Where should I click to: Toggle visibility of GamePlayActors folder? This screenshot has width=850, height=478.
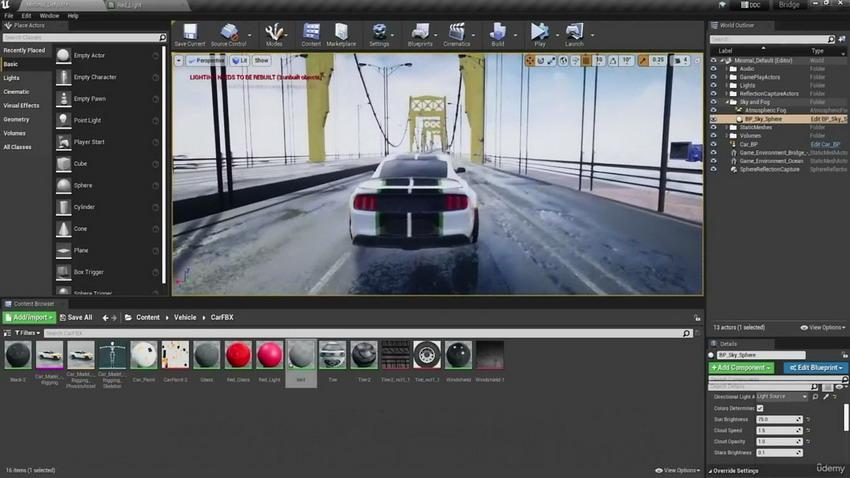pyautogui.click(x=713, y=77)
